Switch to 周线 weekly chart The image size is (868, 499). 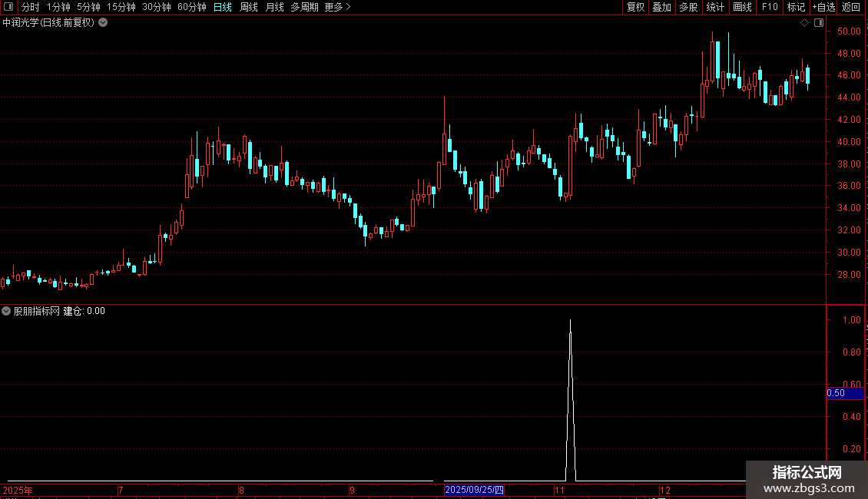pyautogui.click(x=249, y=7)
